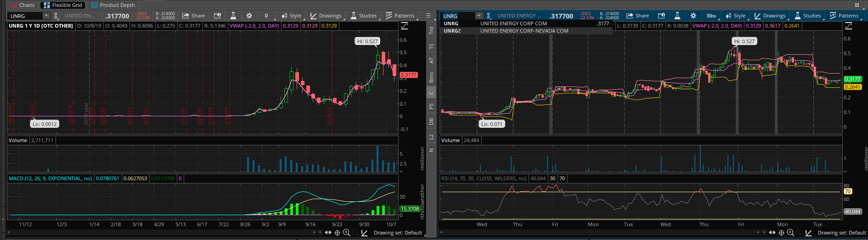Click the flask icon in right chart toolbar
868x240 pixels.
click(677, 16)
